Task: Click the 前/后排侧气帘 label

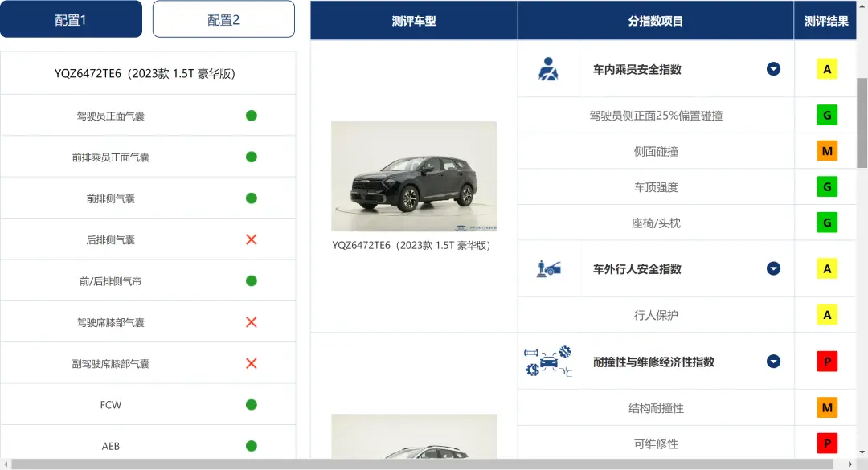Action: (x=111, y=281)
